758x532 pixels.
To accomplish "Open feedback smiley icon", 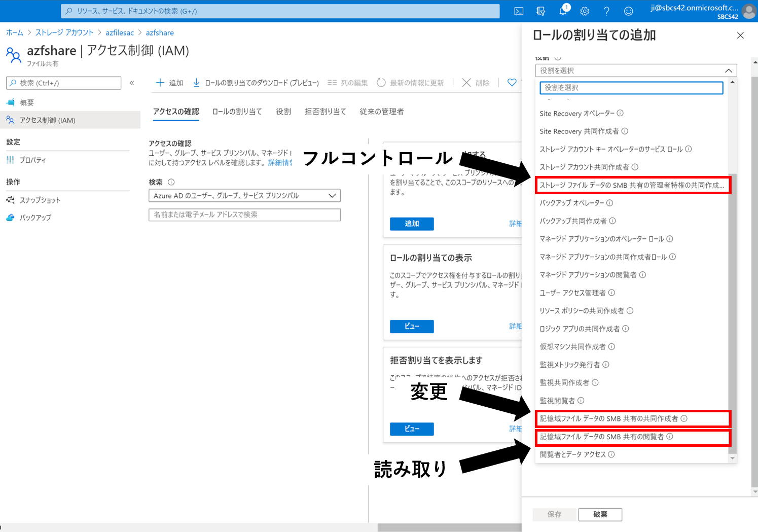I will tap(628, 11).
